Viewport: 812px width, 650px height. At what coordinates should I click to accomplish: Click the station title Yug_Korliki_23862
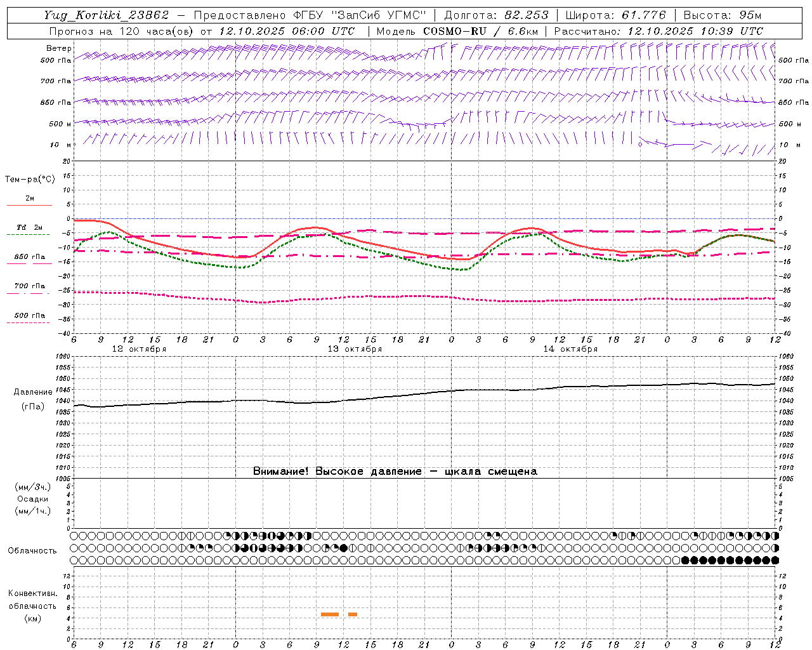[x=106, y=15]
